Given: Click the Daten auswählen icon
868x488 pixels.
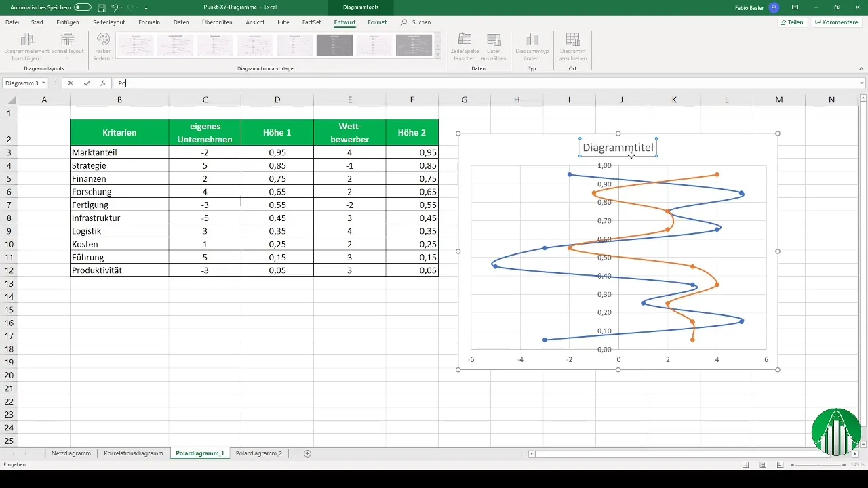Looking at the screenshot, I should (494, 39).
